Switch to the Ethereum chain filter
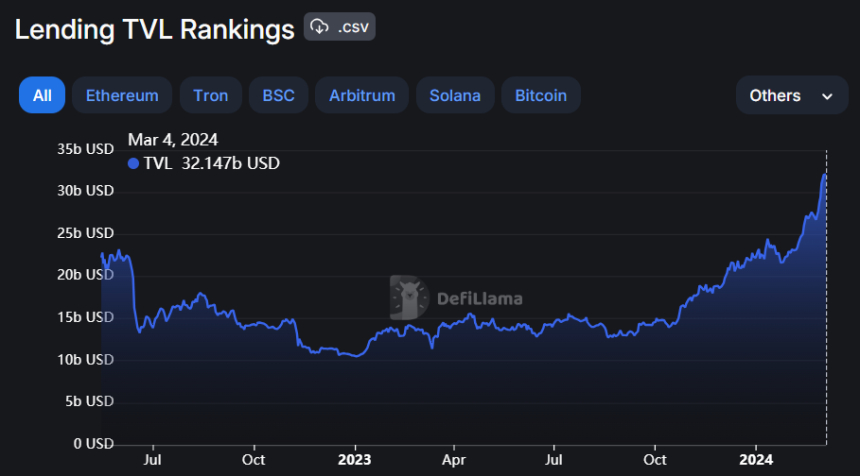This screenshot has height=476, width=860. tap(122, 96)
